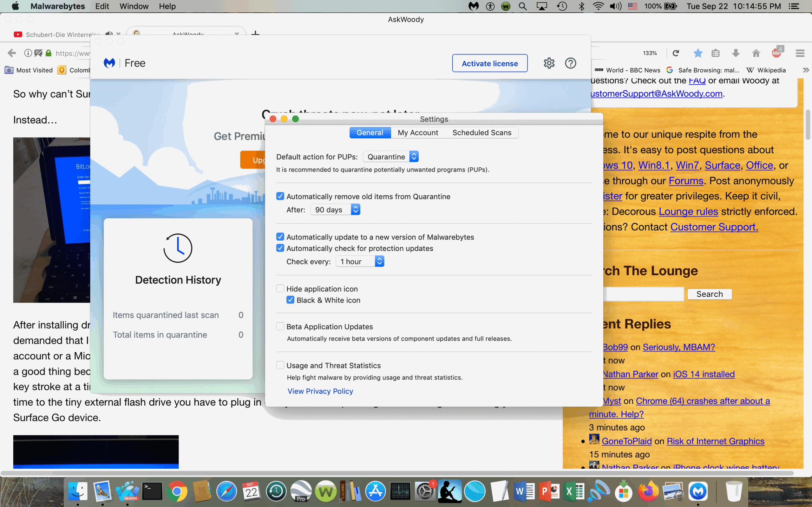The image size is (812, 507).
Task: Uncheck Automatically remove old items from Quarantine
Action: pos(280,196)
